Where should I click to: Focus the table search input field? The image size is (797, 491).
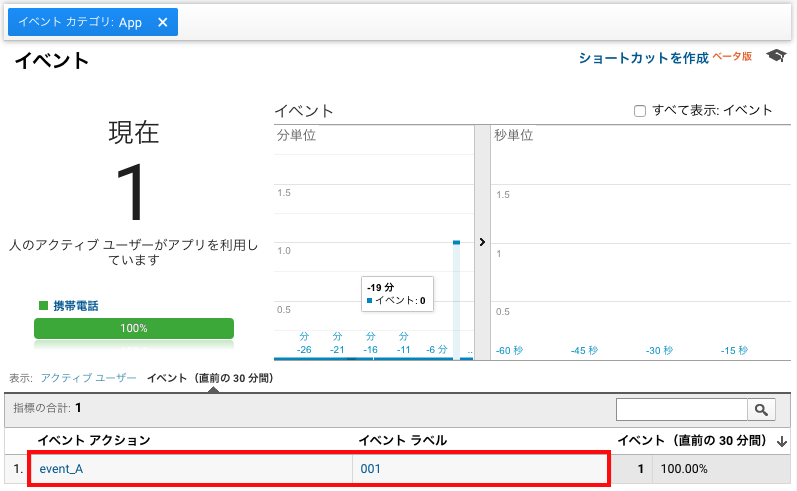click(682, 410)
